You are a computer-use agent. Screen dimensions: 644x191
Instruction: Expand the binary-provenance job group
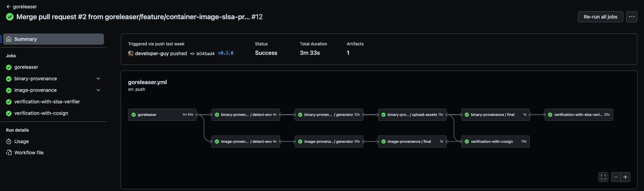click(98, 79)
